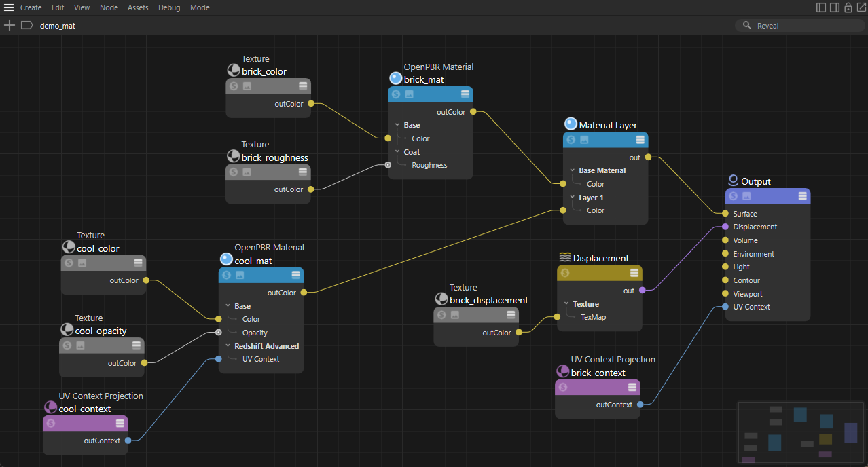The image size is (868, 467).
Task: Click the navigator minimap in the bottom-right corner
Action: pyautogui.click(x=800, y=432)
